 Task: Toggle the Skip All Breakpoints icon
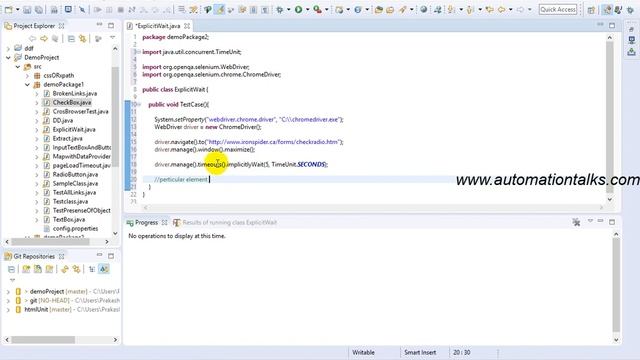[82, 9]
